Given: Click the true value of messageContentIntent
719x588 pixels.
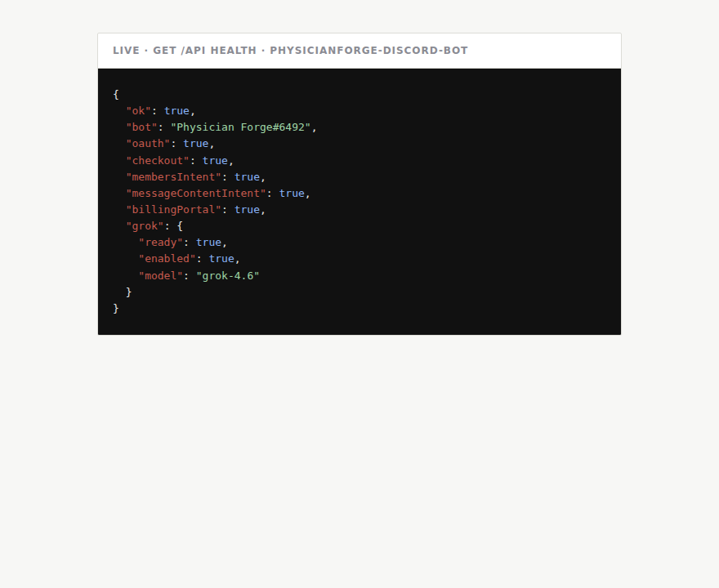Looking at the screenshot, I should pyautogui.click(x=292, y=194).
